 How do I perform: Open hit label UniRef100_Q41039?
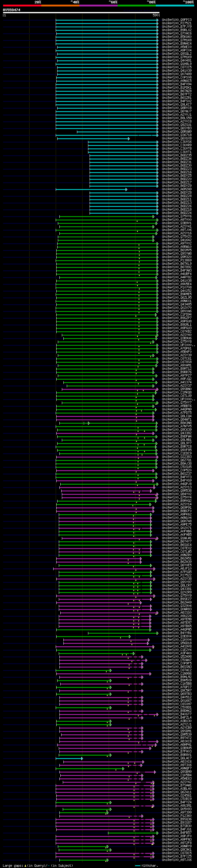click(x=177, y=71)
